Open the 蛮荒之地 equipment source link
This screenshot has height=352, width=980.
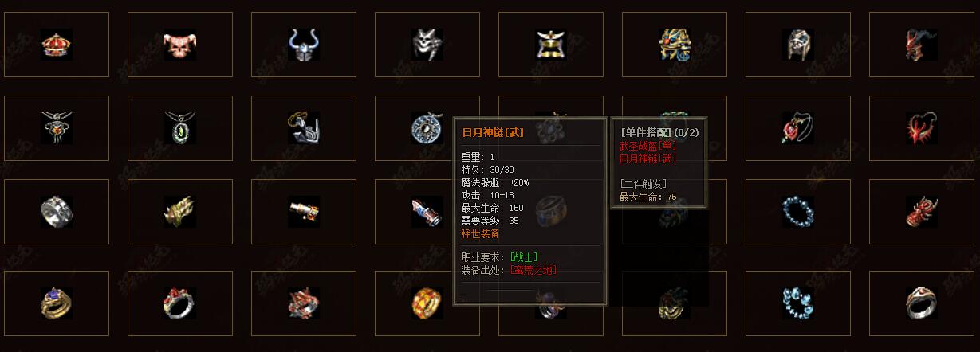[533, 270]
